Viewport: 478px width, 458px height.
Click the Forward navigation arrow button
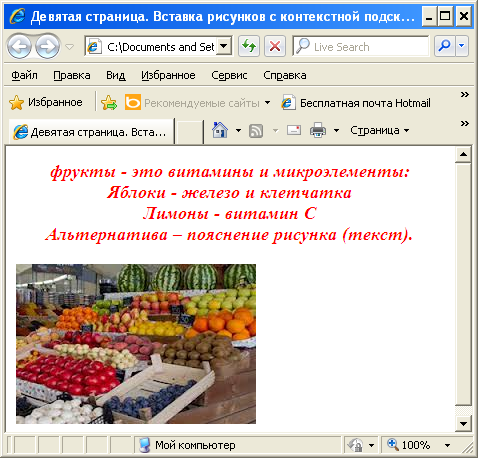(x=48, y=46)
